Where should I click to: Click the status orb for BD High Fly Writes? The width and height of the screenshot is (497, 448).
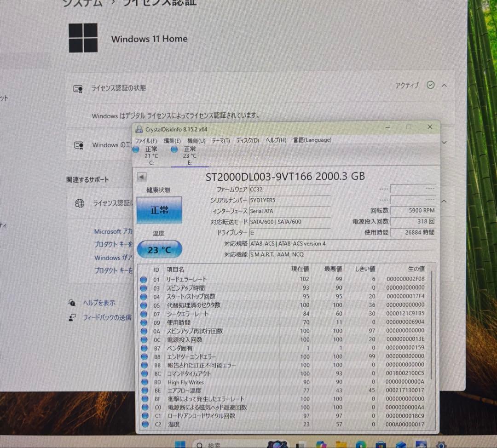tap(144, 382)
